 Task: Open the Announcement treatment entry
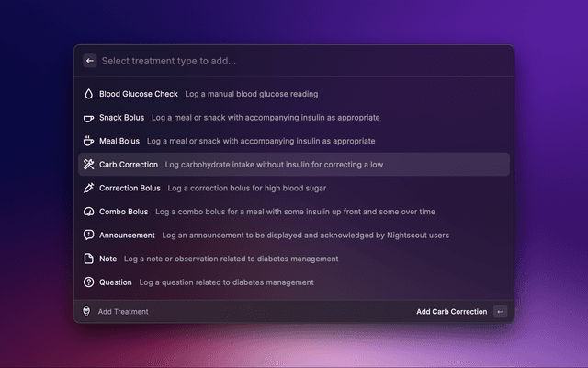coord(127,236)
